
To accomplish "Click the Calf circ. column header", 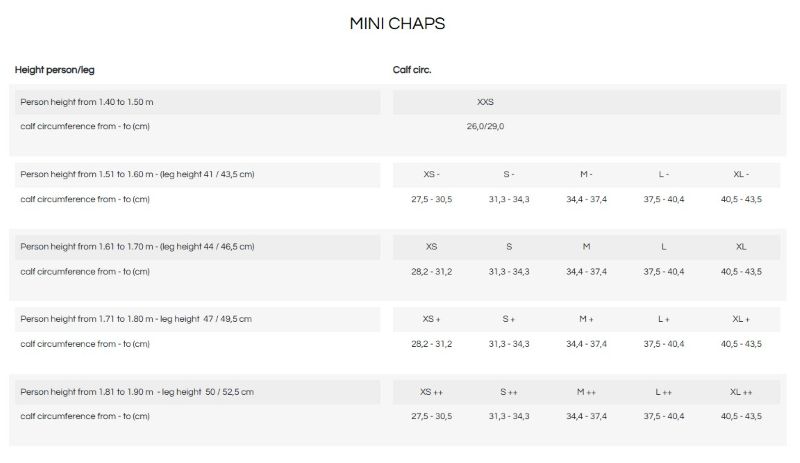I will pos(412,70).
